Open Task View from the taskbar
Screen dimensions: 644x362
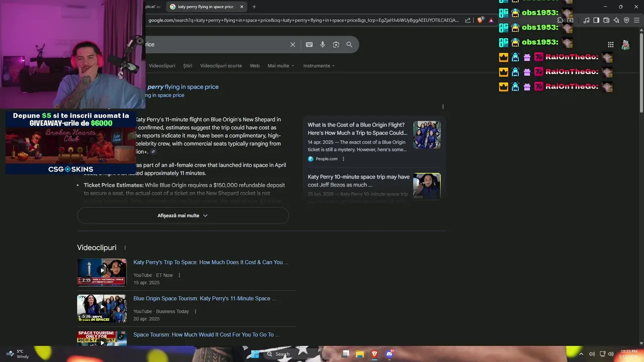345,354
